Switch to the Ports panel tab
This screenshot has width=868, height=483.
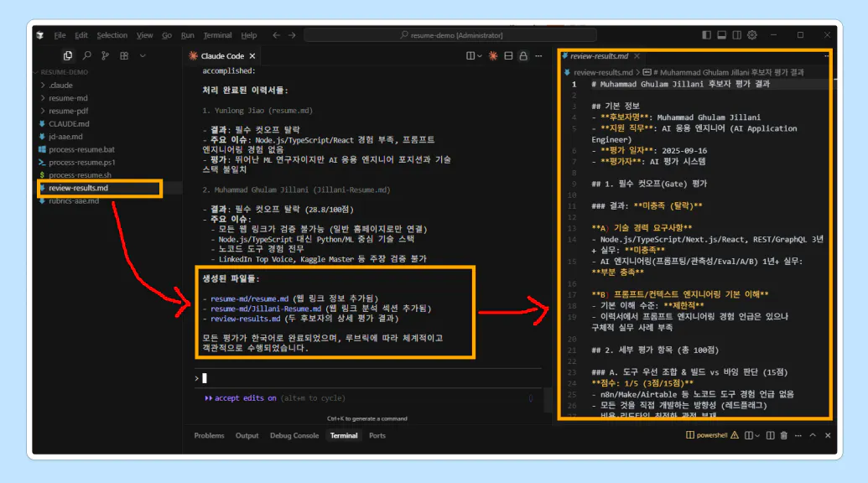[x=377, y=436]
